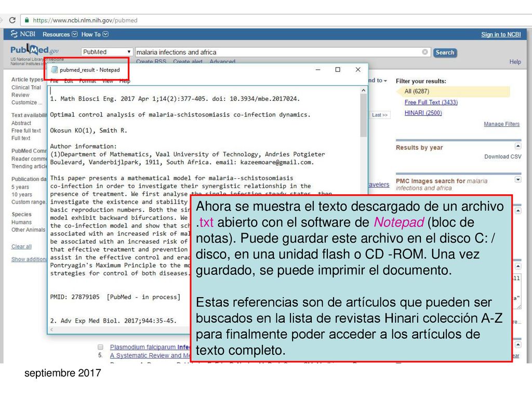532x399 pixels.
Task: Open the Help menu in Notepad
Action: 125,81
